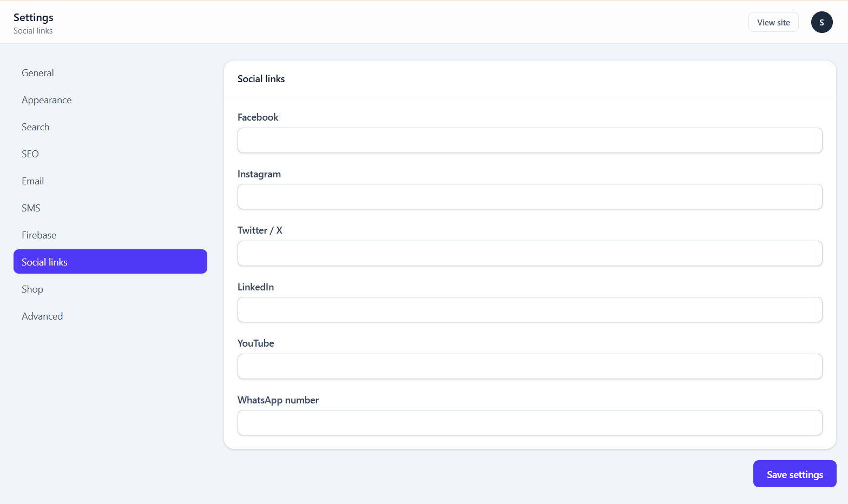
Task: Click the Social links card heading
Action: (261, 78)
